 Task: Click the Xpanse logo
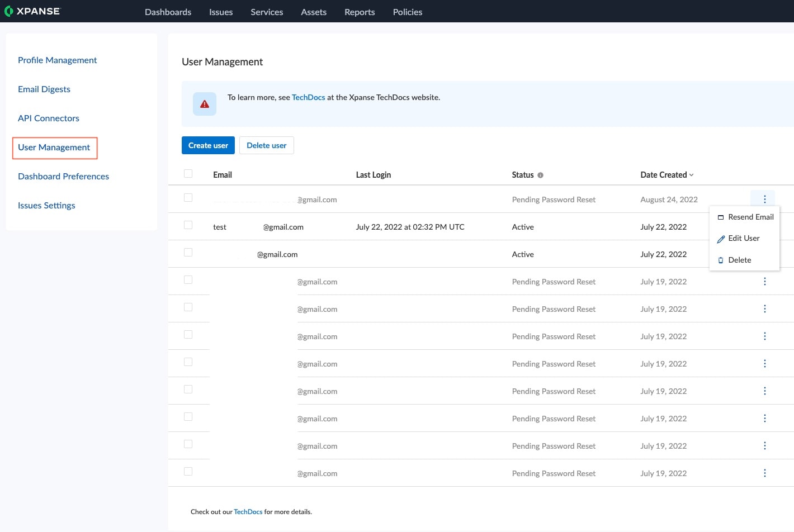tap(32, 11)
